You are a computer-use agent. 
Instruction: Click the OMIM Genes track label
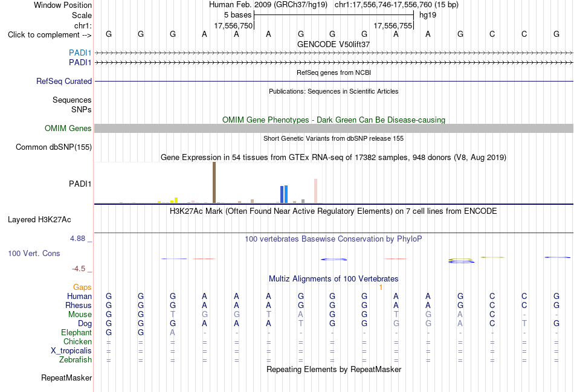68,128
